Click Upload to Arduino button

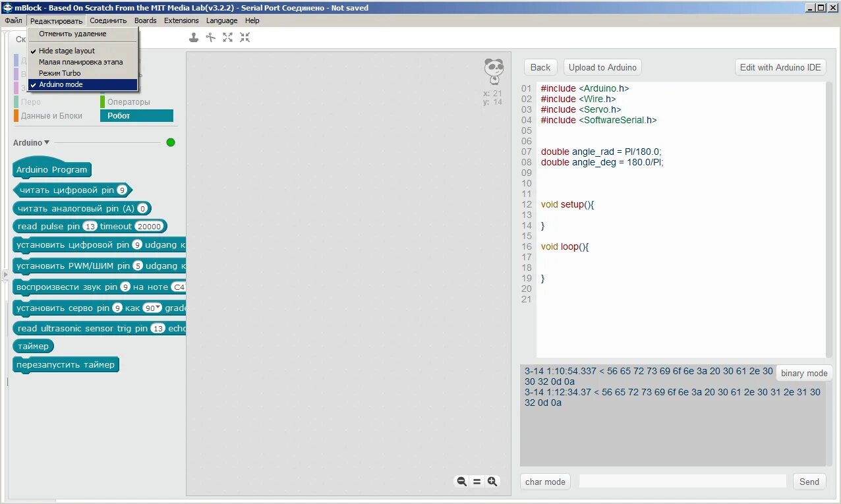[x=602, y=67]
